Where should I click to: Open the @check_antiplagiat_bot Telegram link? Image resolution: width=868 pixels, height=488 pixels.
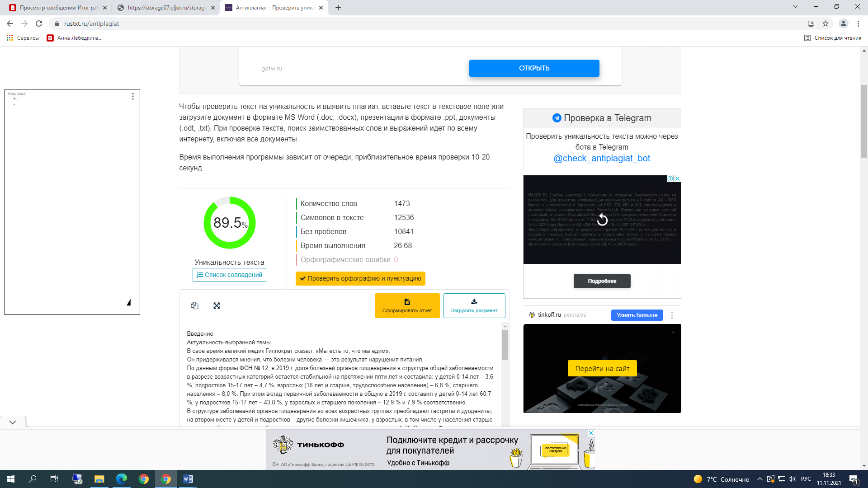click(602, 158)
